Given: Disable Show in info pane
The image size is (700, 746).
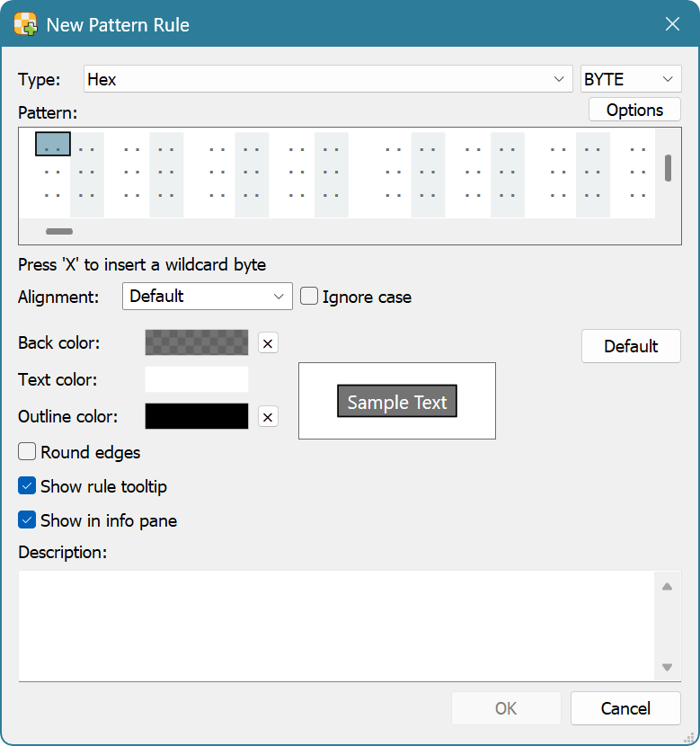Looking at the screenshot, I should (x=27, y=520).
